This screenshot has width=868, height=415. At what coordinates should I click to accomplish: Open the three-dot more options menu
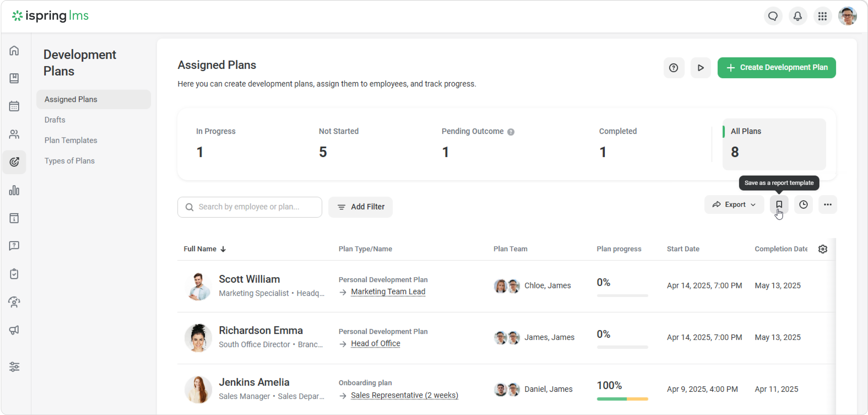pos(828,204)
